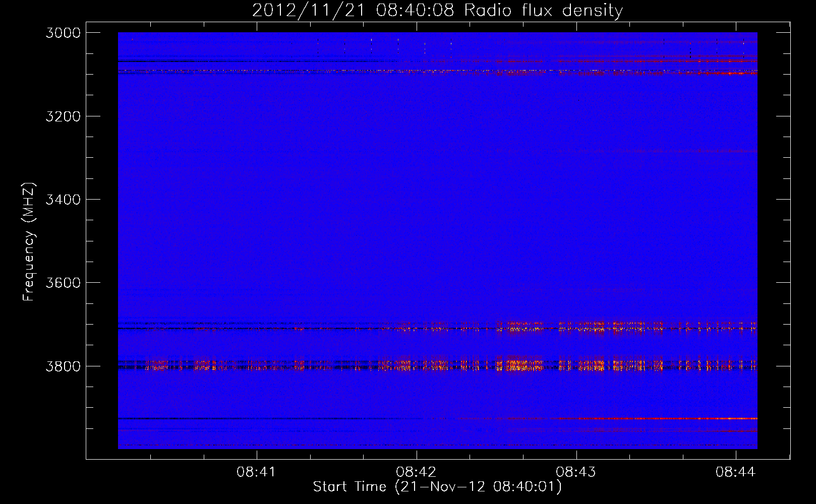This screenshot has height=504, width=816.
Task: Click the 3800 frequency tick label
Action: (x=63, y=366)
